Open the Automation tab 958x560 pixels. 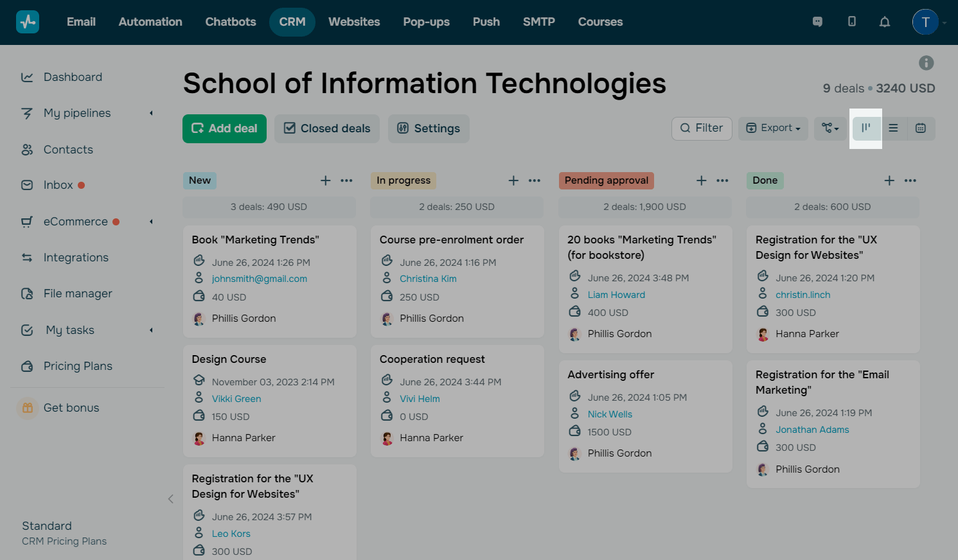150,22
